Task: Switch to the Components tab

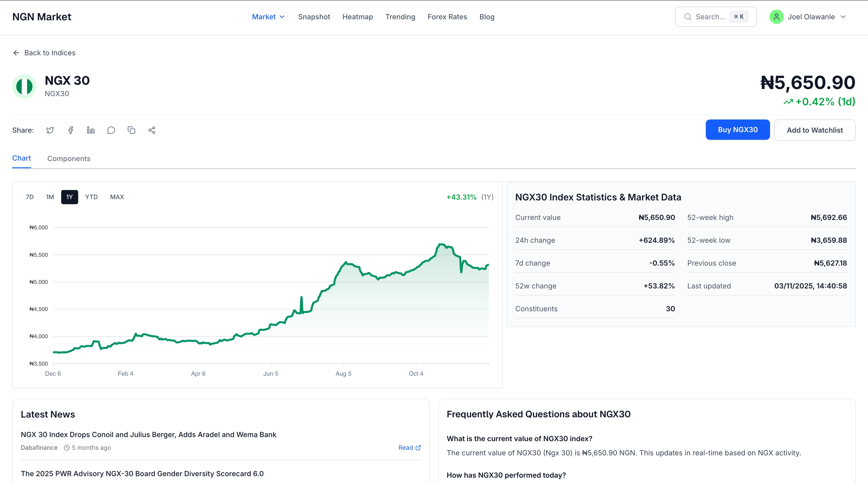Action: [x=69, y=158]
